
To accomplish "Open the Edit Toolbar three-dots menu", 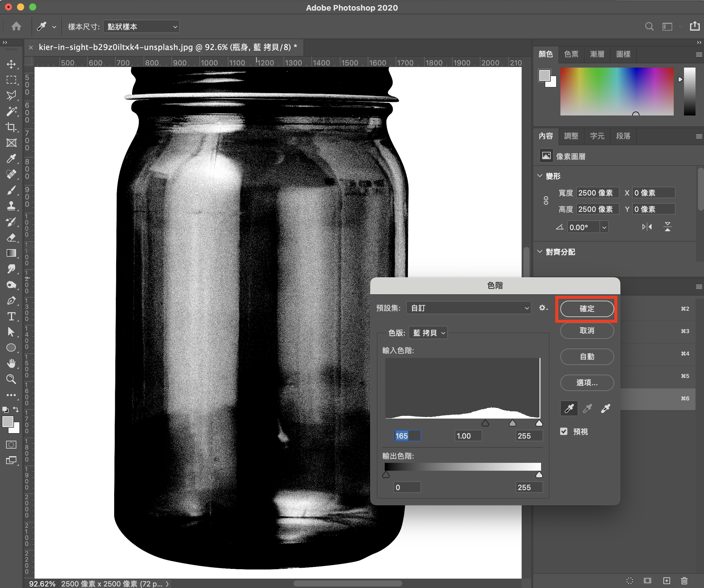I will click(x=12, y=395).
